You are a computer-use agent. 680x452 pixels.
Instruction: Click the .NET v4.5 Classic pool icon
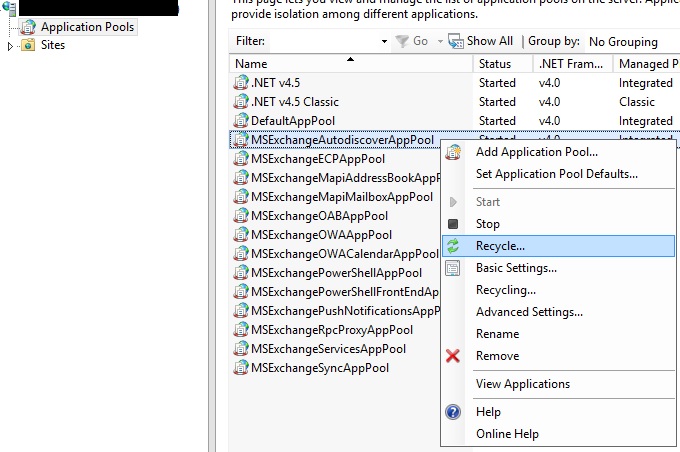241,102
